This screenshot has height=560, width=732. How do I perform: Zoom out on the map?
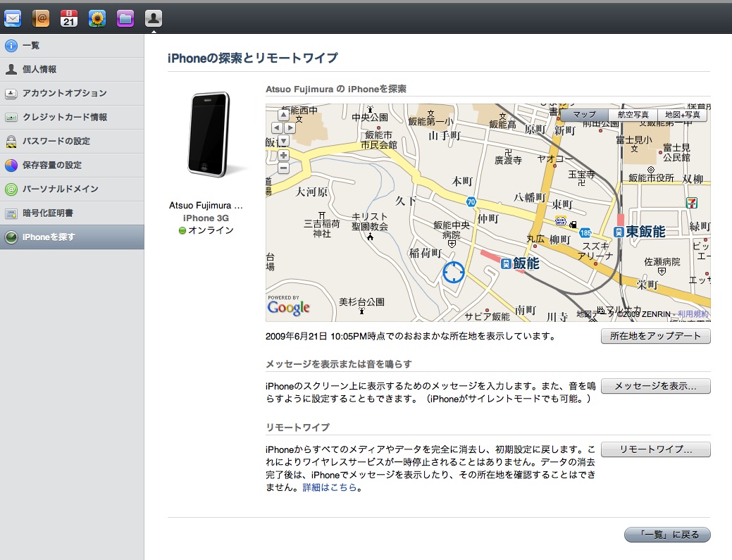click(x=283, y=168)
